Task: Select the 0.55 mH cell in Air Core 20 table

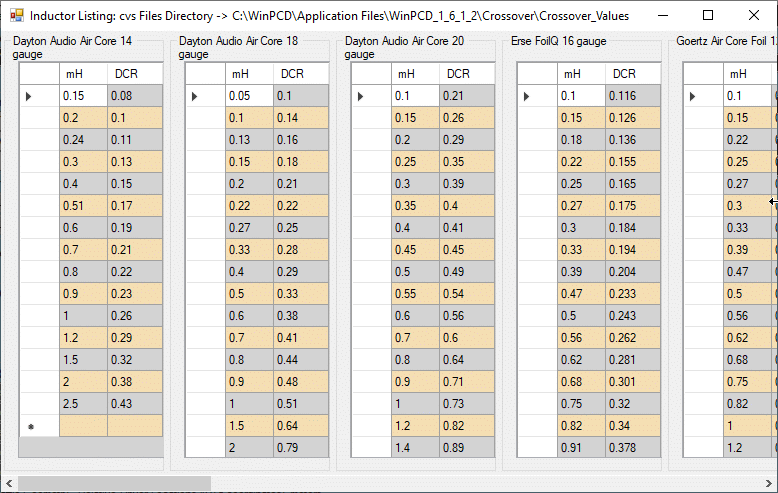Action: (415, 294)
